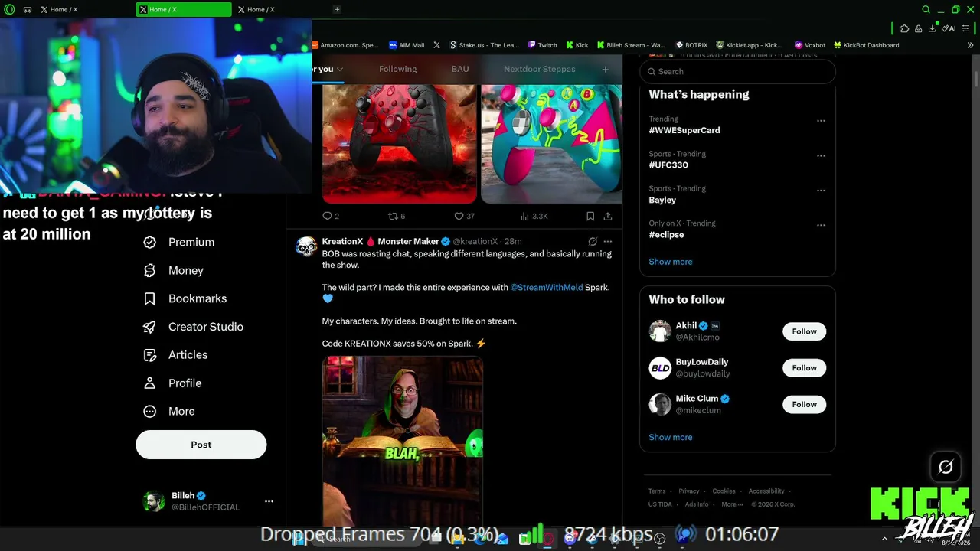
Task: Select the active green Home / X tab
Action: pyautogui.click(x=184, y=9)
